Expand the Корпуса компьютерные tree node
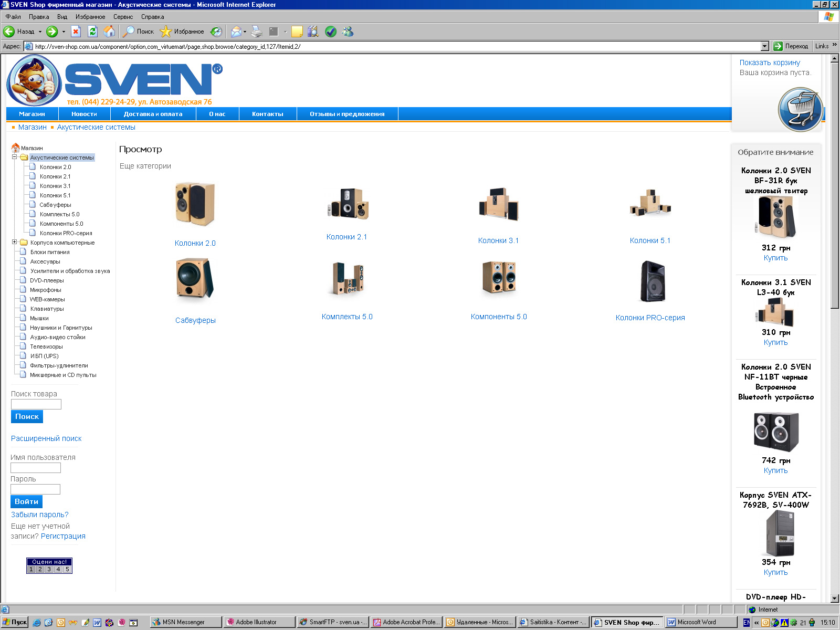This screenshot has height=630, width=840. [15, 242]
